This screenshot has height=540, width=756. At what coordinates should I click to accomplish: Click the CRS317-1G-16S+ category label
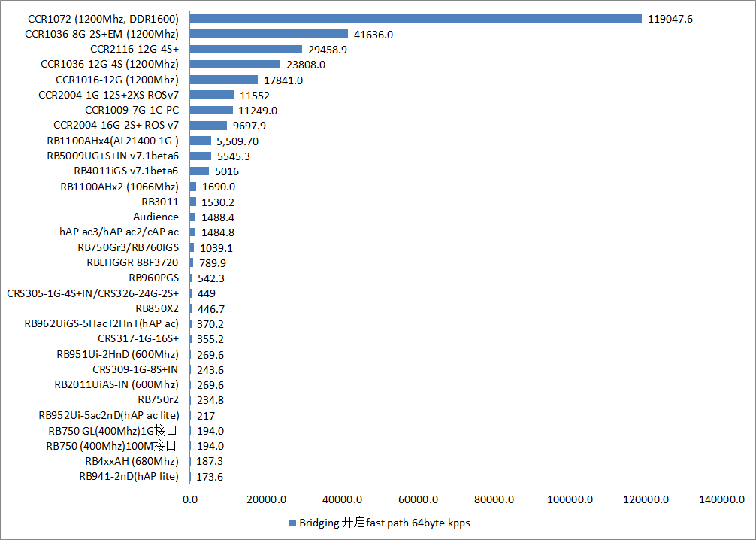pyautogui.click(x=138, y=338)
